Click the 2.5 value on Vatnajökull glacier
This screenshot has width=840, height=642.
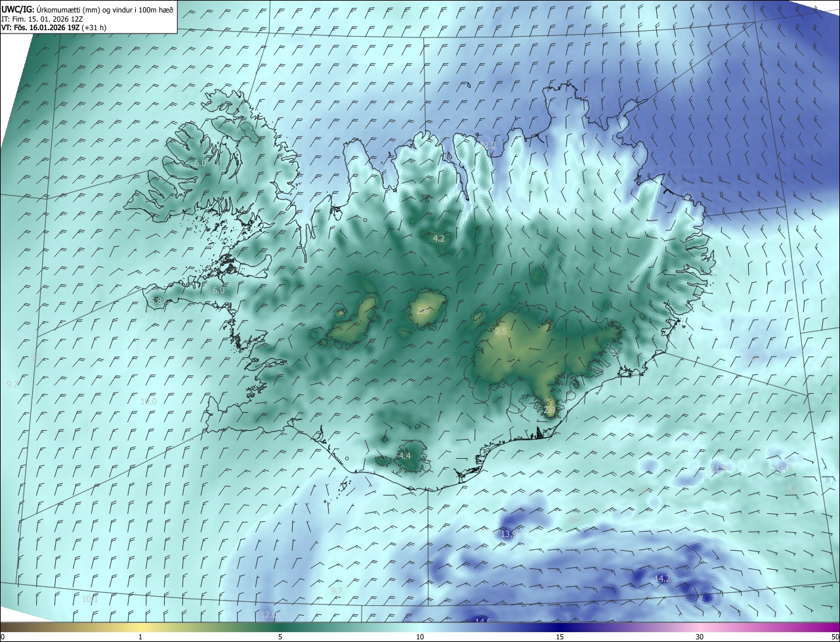[x=500, y=332]
